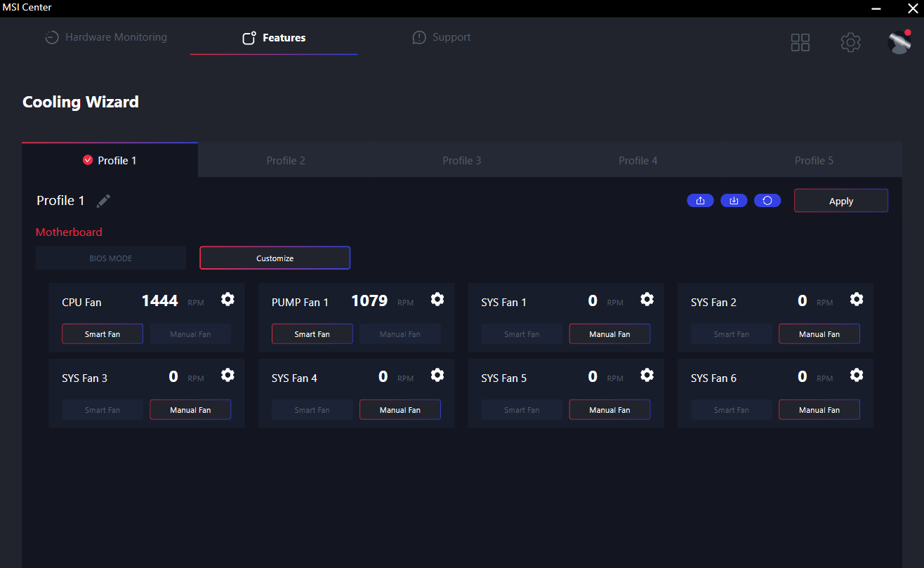Image resolution: width=924 pixels, height=568 pixels.
Task: Click the pencil icon to rename Profile 1
Action: [x=103, y=201]
